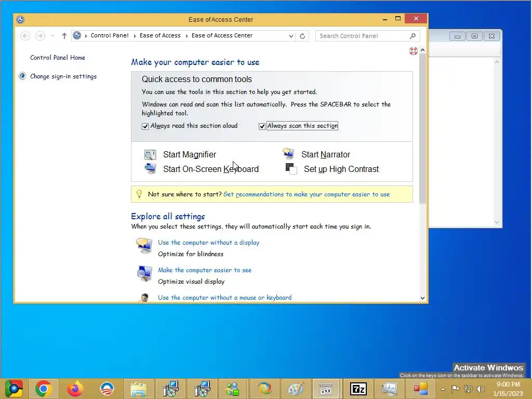Toggle 'Always read this section aloud' checkbox
Screen dimensions: 532x399
click(145, 126)
